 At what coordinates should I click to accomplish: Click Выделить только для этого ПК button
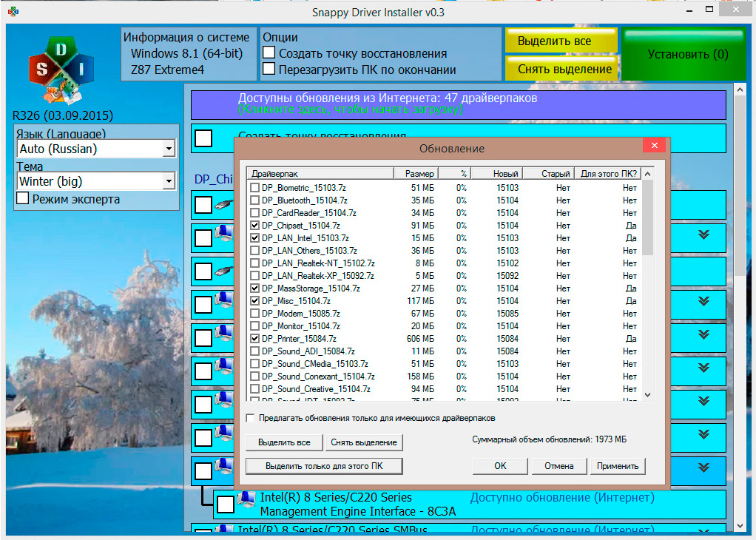pyautogui.click(x=324, y=466)
